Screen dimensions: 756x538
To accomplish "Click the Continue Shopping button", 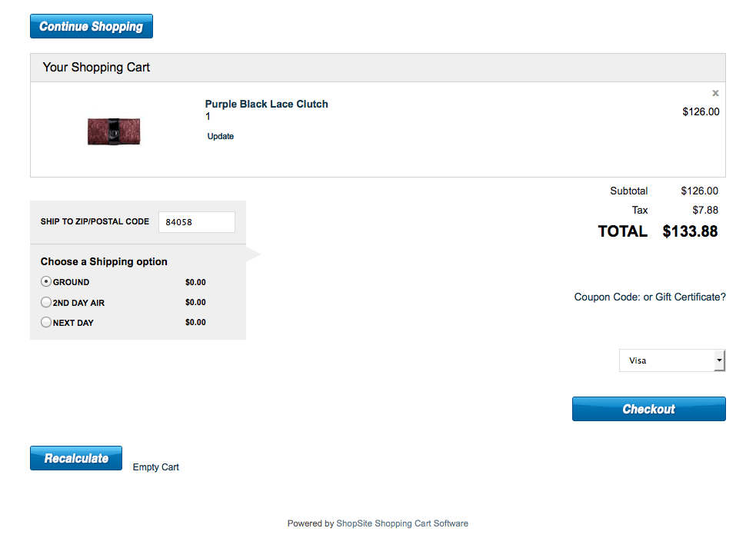I will coord(92,26).
